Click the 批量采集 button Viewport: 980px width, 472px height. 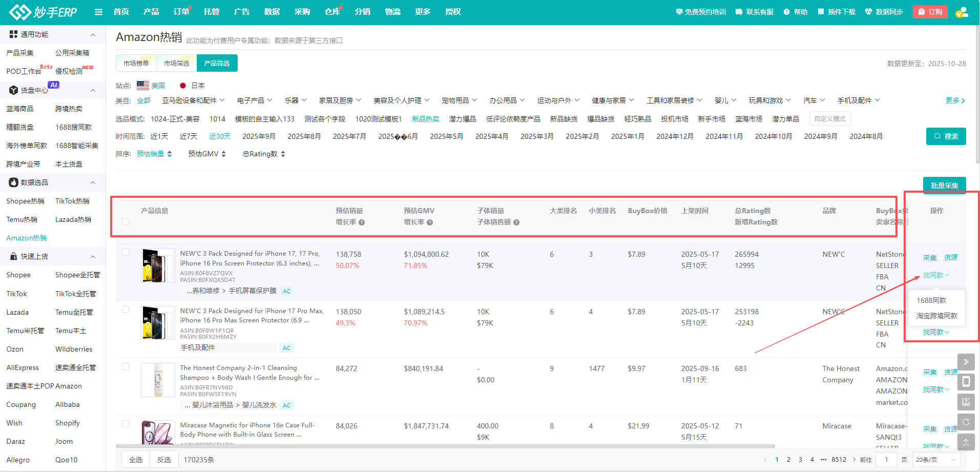click(x=944, y=186)
